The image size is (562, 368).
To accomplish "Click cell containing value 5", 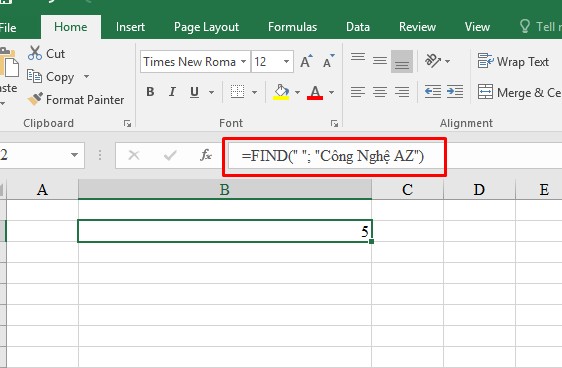I will tap(225, 231).
